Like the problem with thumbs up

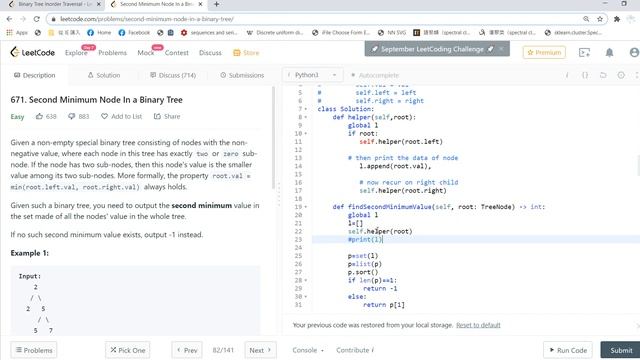(39, 116)
